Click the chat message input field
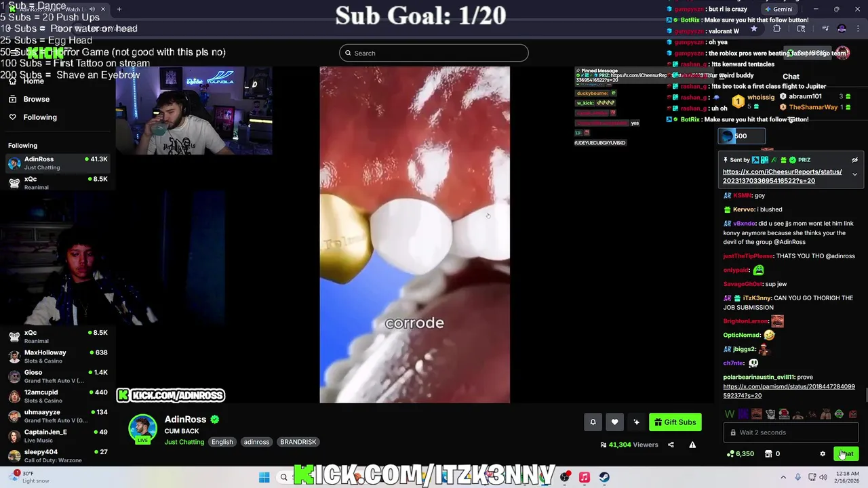The width and height of the screenshot is (868, 488). click(791, 432)
